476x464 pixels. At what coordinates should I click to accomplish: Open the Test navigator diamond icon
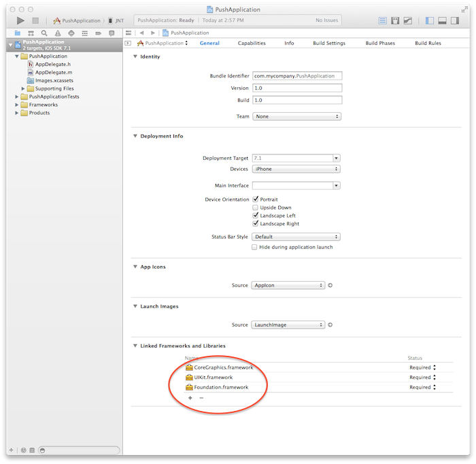pyautogui.click(x=71, y=33)
